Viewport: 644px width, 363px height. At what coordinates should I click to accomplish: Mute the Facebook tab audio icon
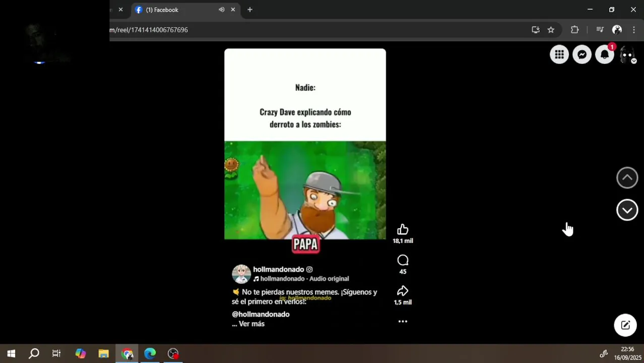click(221, 10)
